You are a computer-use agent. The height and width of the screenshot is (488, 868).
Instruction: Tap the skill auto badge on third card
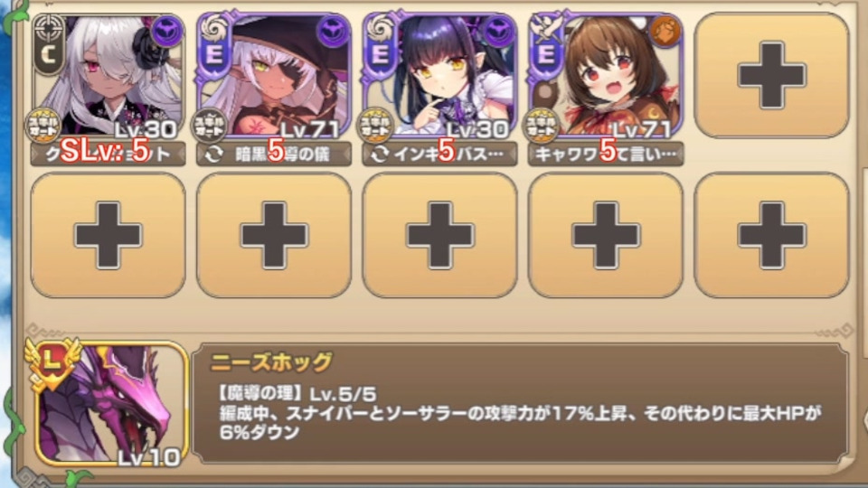375,126
